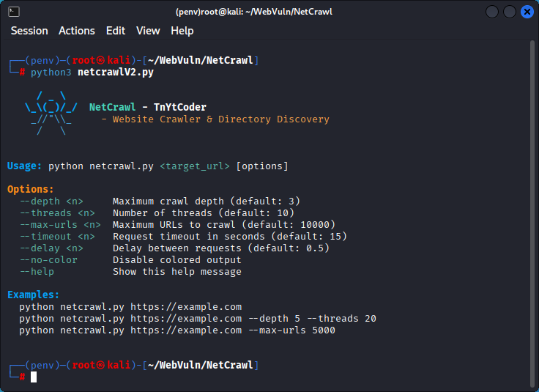Click the '--no-color' option
539x392 pixels.
point(48,259)
